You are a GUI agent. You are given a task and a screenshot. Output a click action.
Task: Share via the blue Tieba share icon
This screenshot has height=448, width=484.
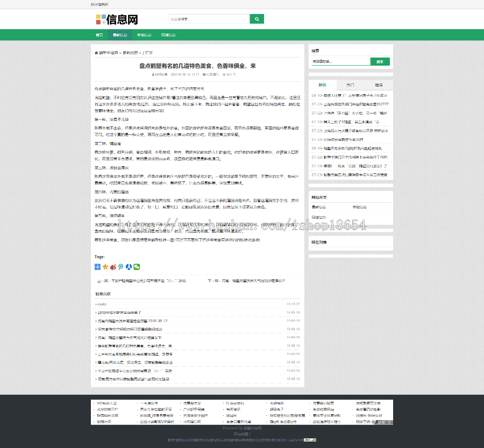click(130, 266)
